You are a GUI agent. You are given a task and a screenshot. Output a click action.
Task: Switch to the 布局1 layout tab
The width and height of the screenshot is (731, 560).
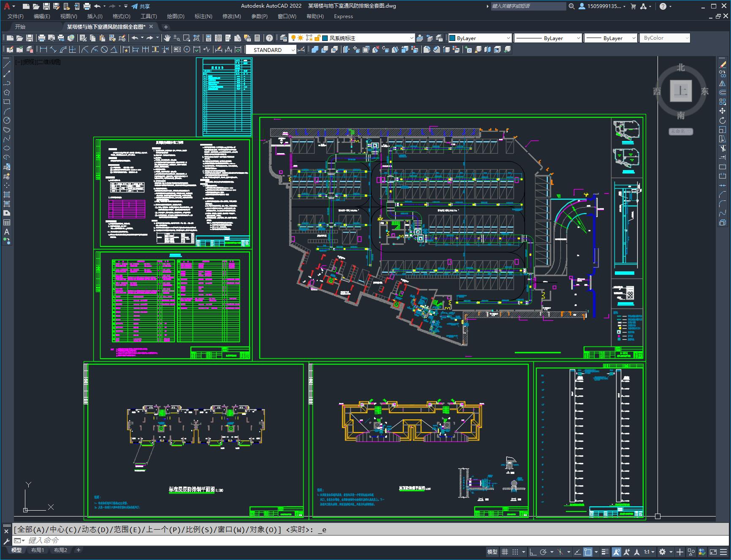pos(38,550)
